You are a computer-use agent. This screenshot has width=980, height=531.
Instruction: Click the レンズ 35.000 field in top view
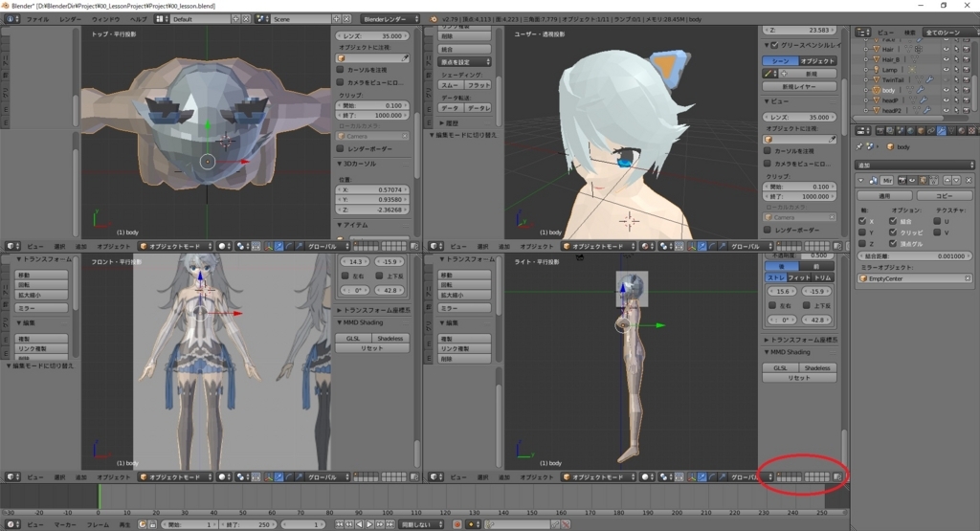(x=373, y=36)
